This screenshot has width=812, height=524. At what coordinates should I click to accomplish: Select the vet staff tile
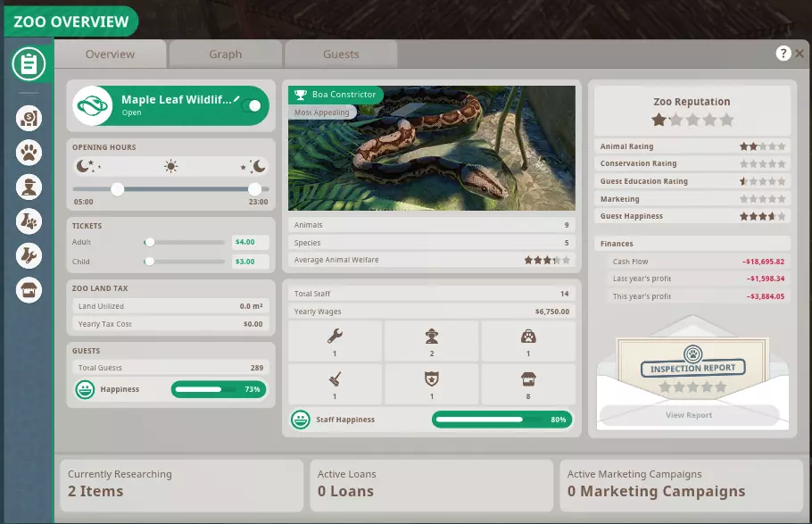[528, 340]
